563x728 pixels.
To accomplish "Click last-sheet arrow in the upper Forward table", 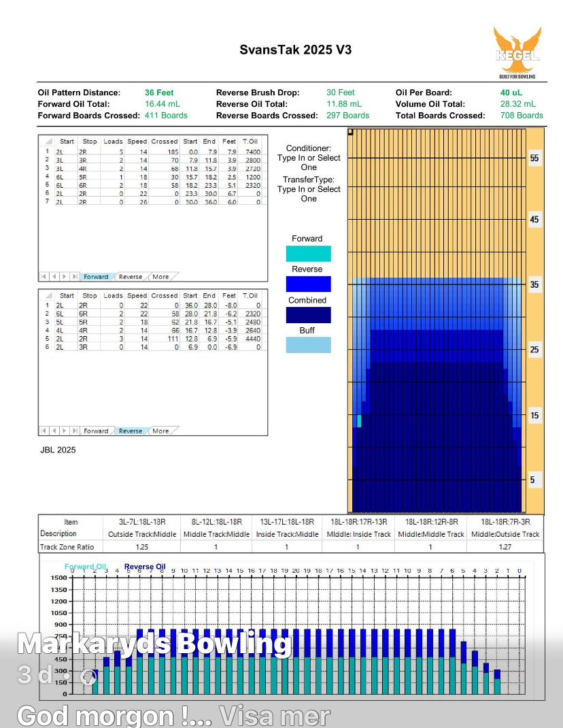I will point(73,277).
